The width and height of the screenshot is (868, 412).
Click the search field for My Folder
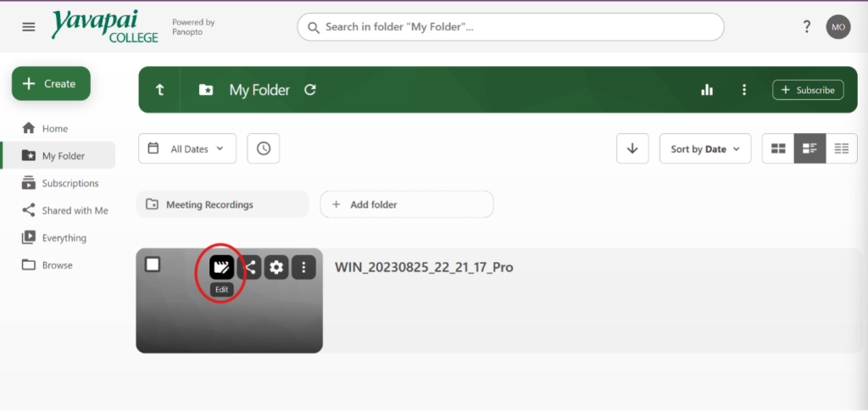[x=510, y=27]
